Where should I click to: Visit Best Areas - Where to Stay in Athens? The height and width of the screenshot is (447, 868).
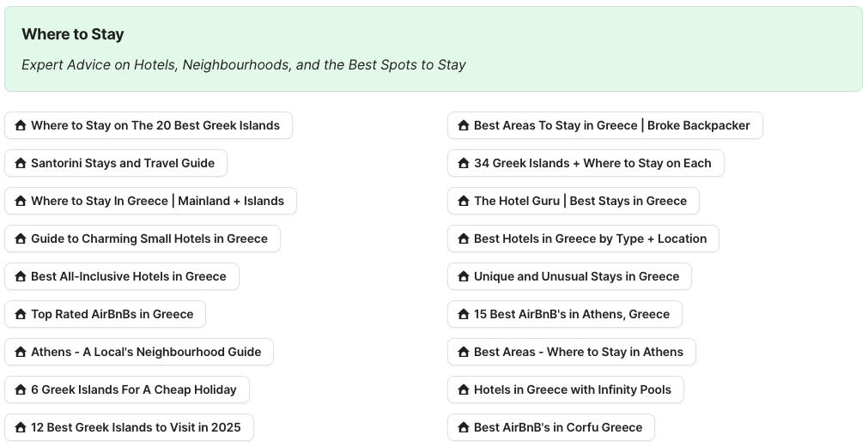[578, 352]
